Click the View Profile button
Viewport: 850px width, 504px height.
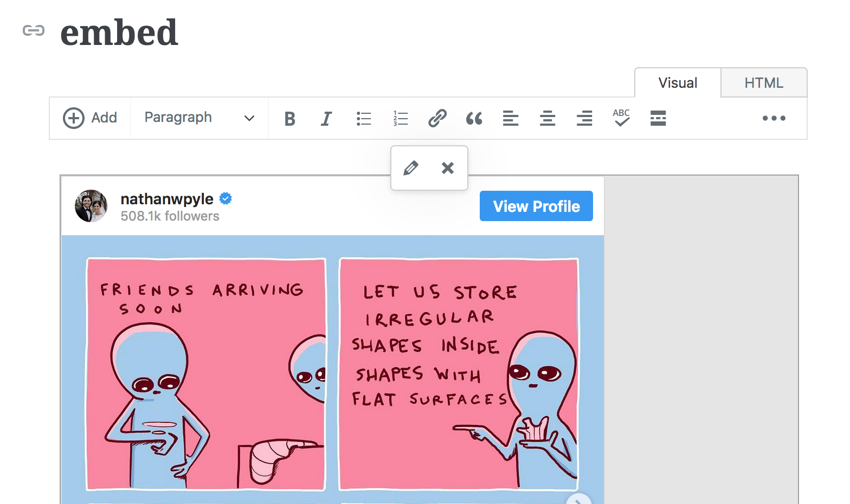tap(536, 206)
